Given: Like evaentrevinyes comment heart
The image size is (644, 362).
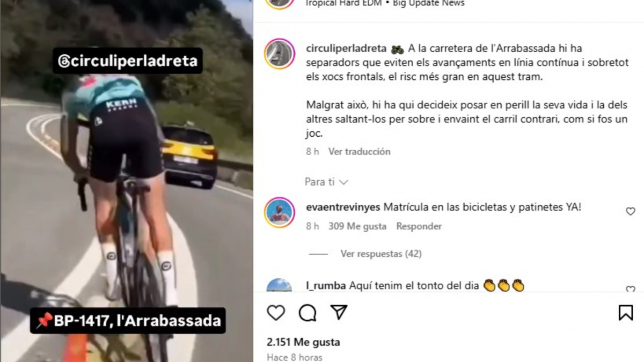Looking at the screenshot, I should tap(631, 211).
